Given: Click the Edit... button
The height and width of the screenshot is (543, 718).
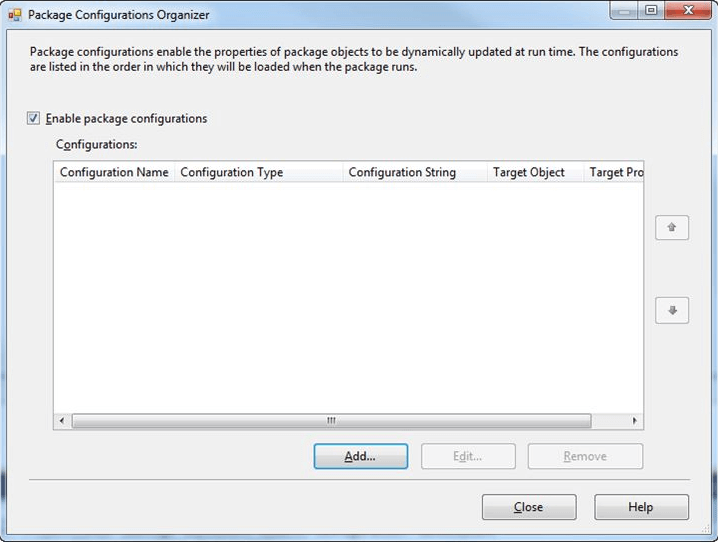Looking at the screenshot, I should point(468,456).
